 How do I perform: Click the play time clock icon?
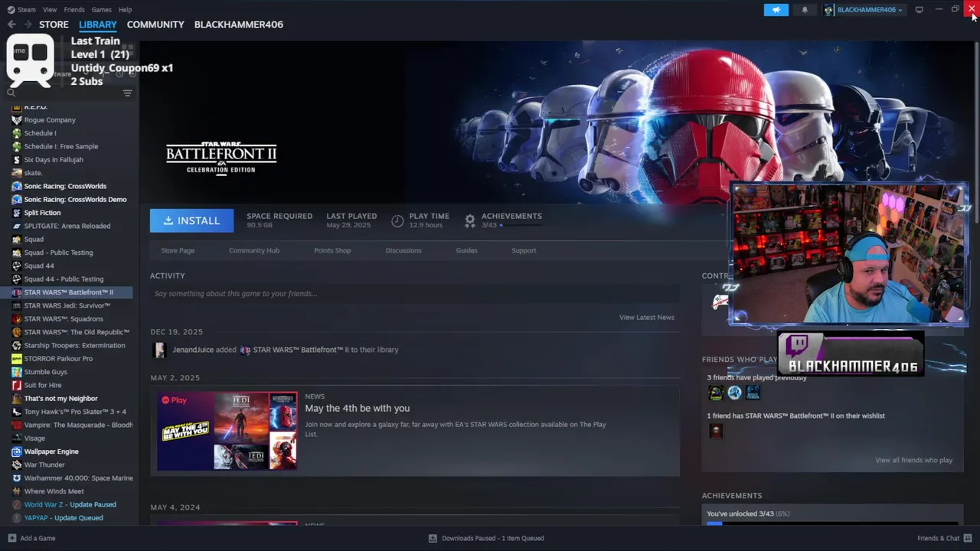(397, 220)
